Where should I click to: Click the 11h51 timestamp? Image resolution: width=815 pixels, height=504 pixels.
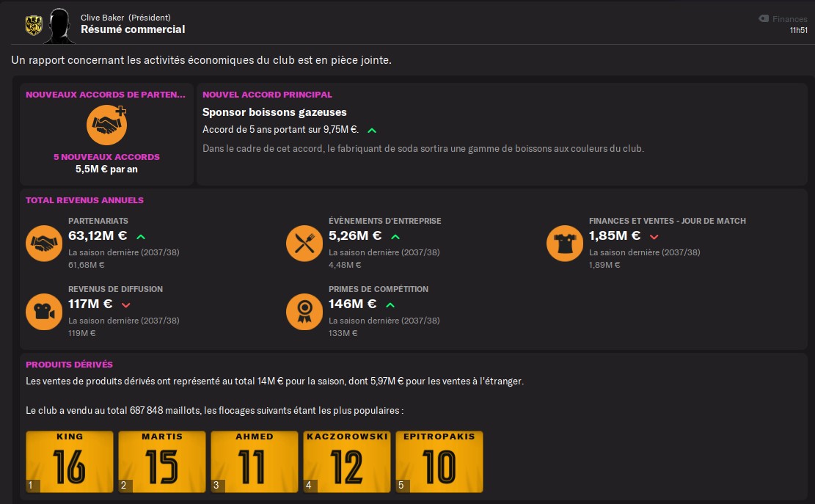tap(798, 31)
